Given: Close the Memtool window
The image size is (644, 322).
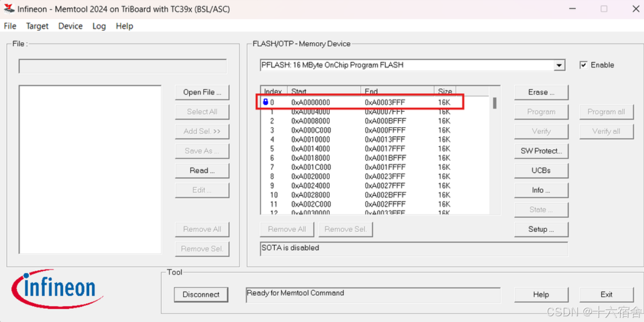Looking at the screenshot, I should [x=636, y=9].
